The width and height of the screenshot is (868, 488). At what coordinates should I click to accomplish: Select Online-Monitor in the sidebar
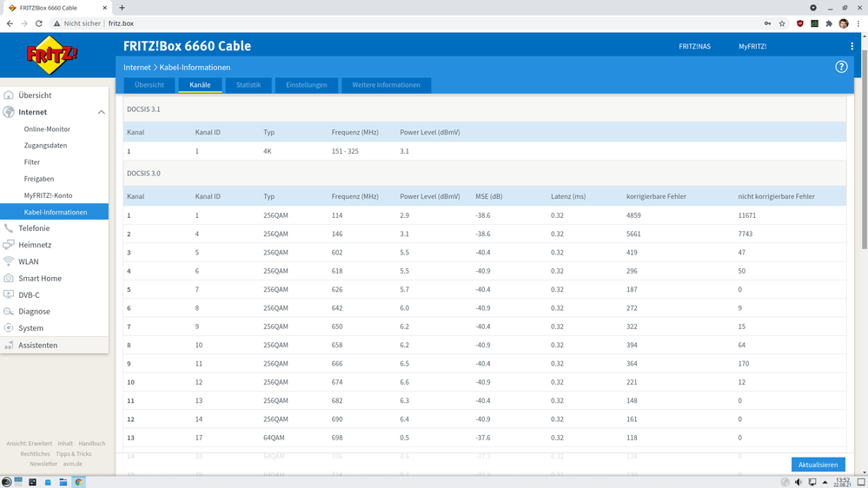coord(47,129)
